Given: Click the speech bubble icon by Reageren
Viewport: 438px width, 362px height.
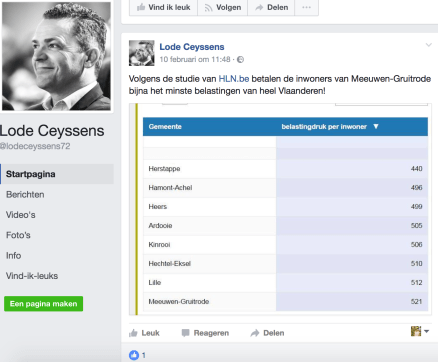Looking at the screenshot, I should pos(185,333).
